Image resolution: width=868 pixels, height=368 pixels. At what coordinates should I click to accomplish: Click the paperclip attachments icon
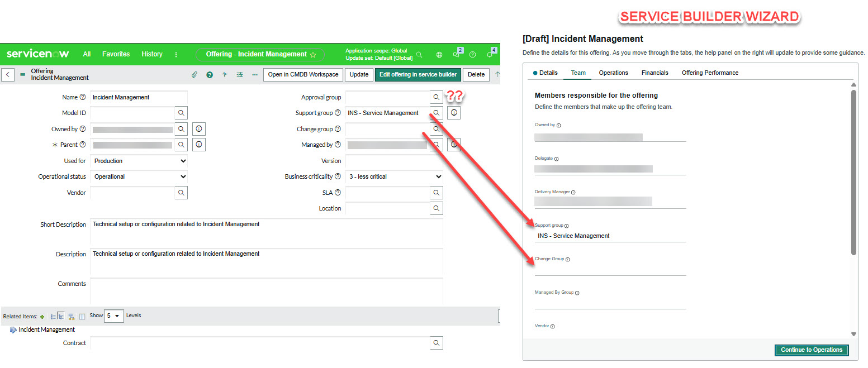pos(195,74)
